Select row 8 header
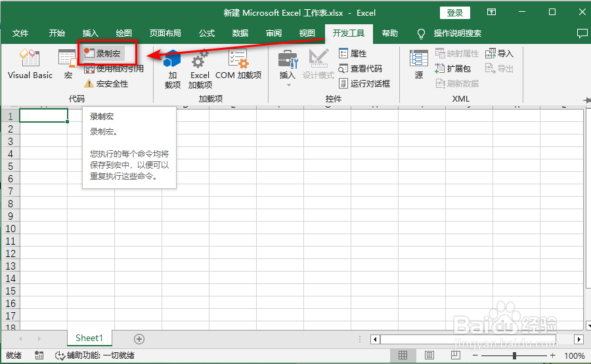The image size is (591, 364). (10, 204)
